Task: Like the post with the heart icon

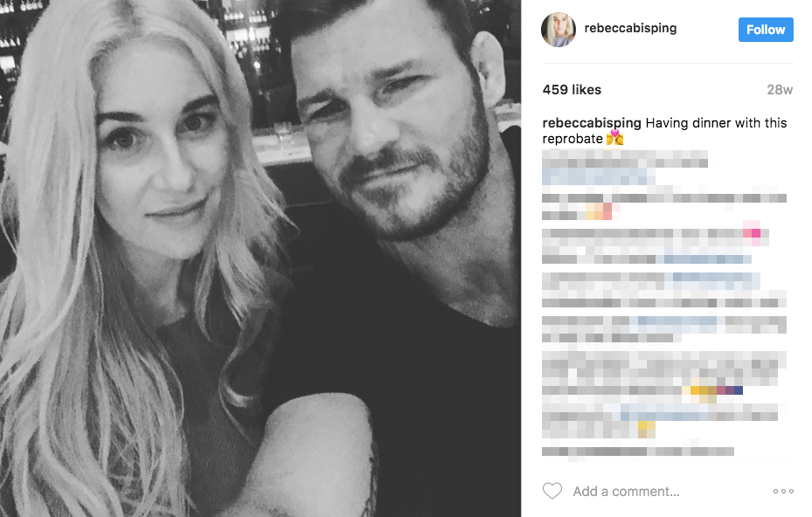Action: [552, 491]
